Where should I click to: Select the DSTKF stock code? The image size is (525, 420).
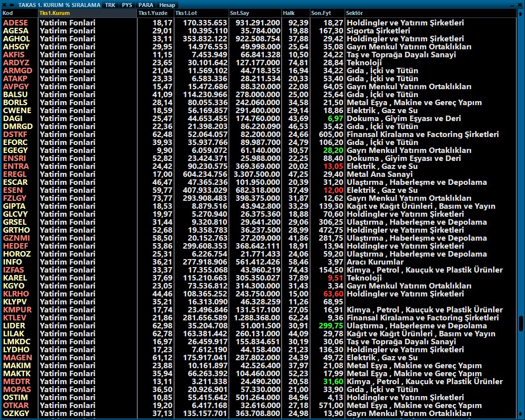pyautogui.click(x=15, y=135)
